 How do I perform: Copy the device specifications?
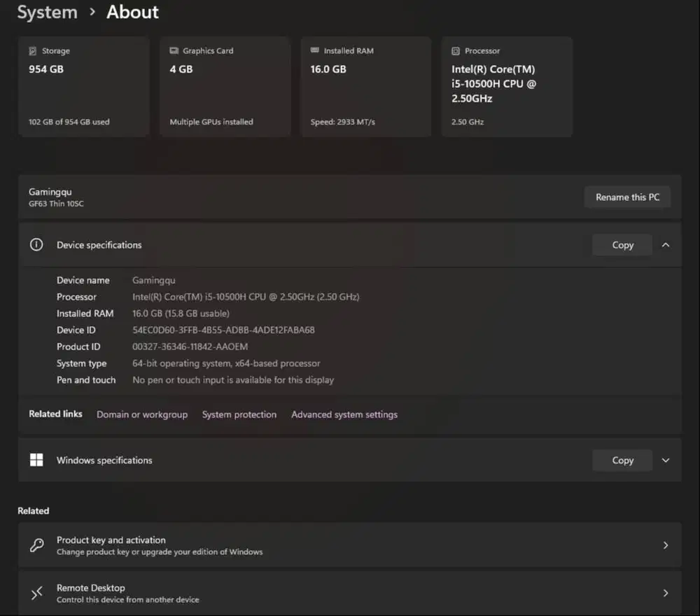(x=622, y=245)
